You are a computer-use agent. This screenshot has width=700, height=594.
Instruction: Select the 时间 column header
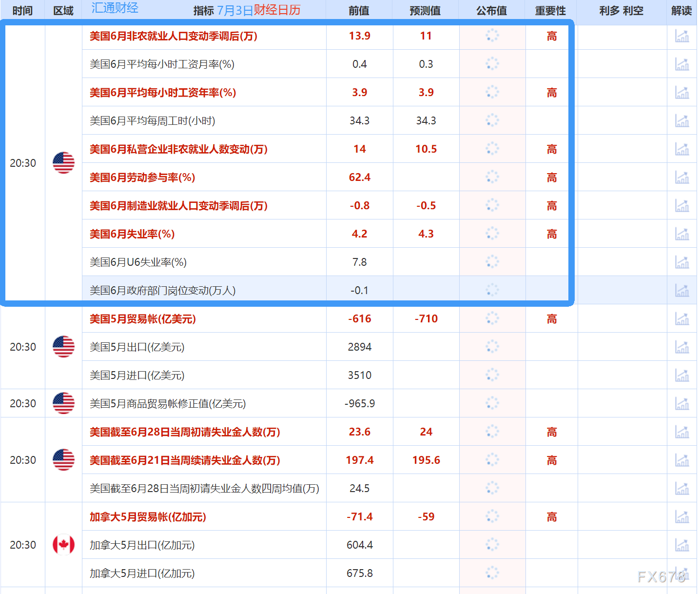pyautogui.click(x=22, y=10)
